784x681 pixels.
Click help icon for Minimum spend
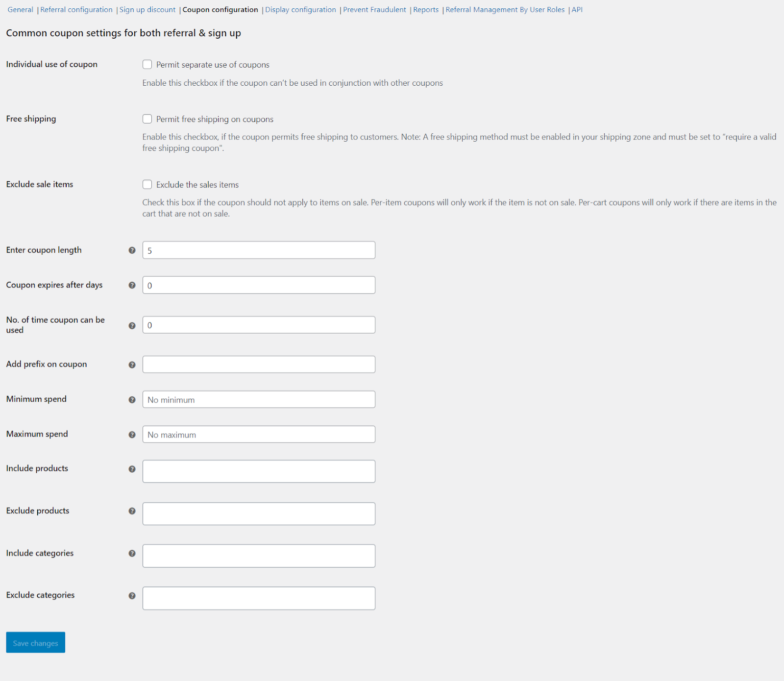point(132,400)
